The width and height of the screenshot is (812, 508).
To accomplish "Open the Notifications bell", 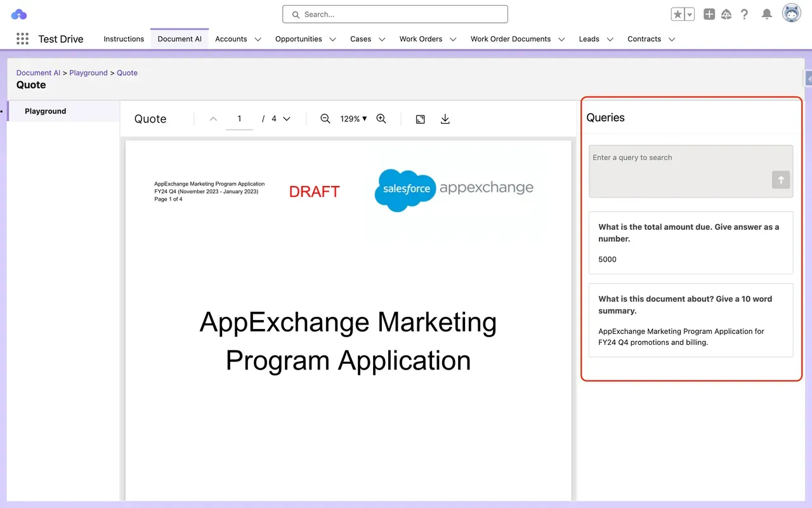I will pyautogui.click(x=767, y=14).
